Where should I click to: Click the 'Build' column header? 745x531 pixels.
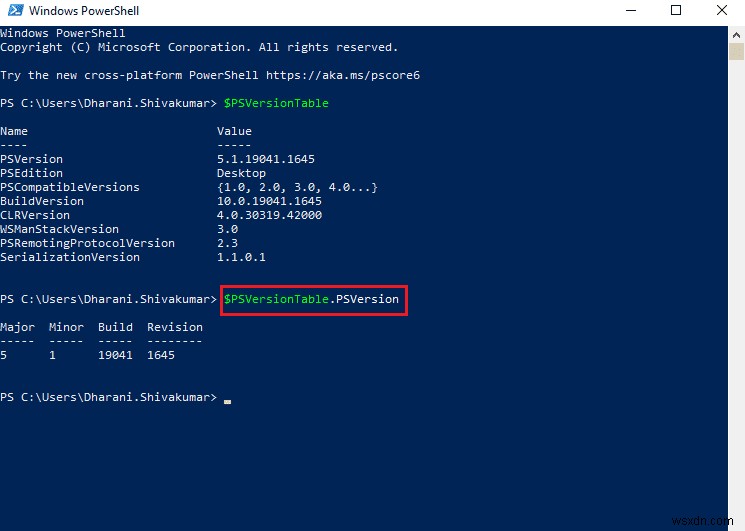coord(115,327)
